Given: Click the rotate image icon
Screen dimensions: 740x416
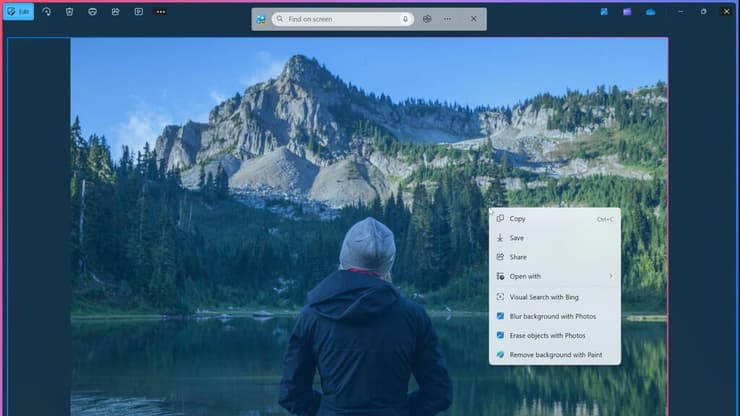Looking at the screenshot, I should (46, 12).
